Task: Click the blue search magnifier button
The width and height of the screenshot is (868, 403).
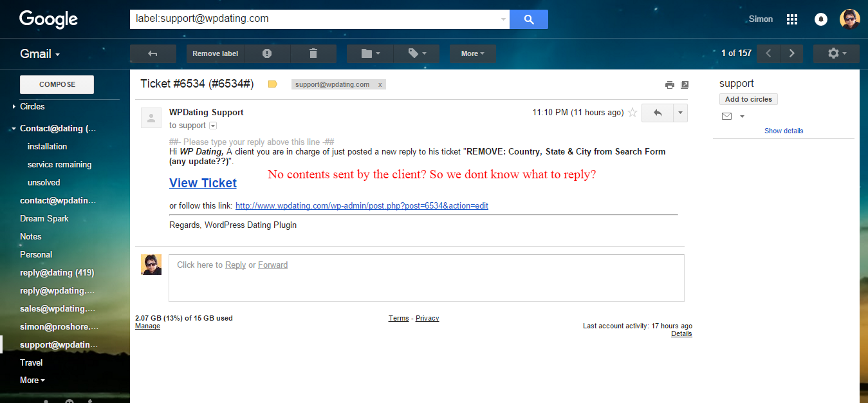Action: [529, 19]
